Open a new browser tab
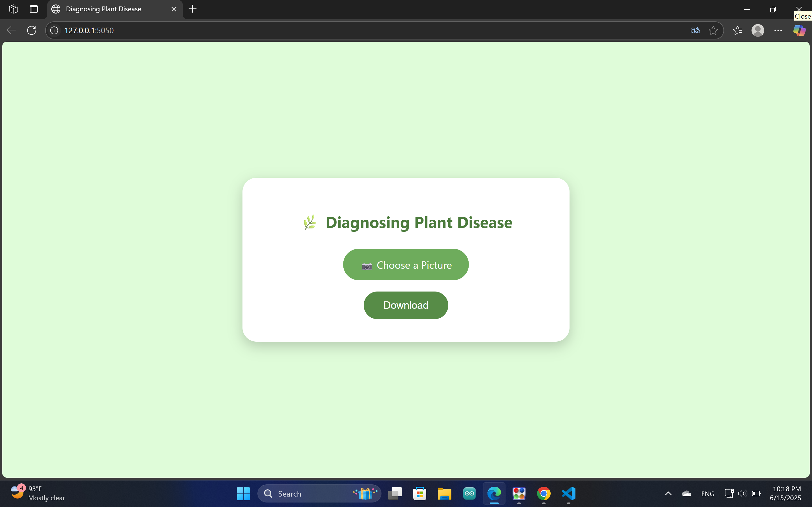 click(192, 9)
